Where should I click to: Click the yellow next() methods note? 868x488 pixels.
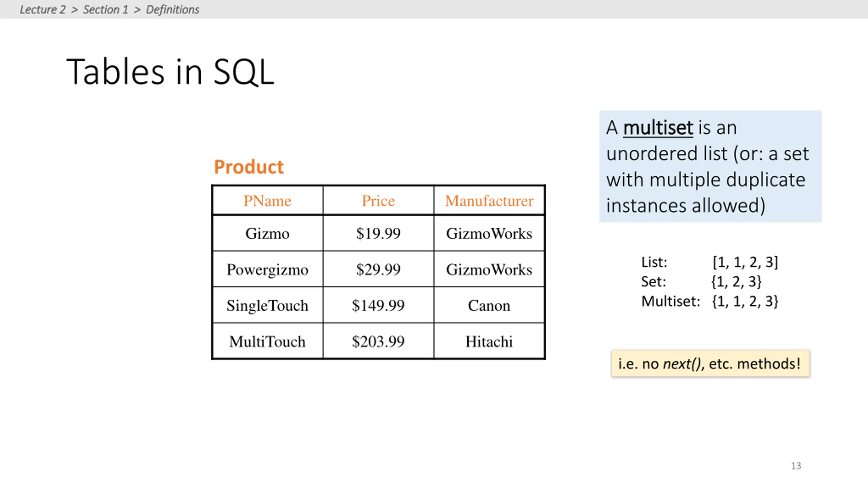(x=710, y=364)
